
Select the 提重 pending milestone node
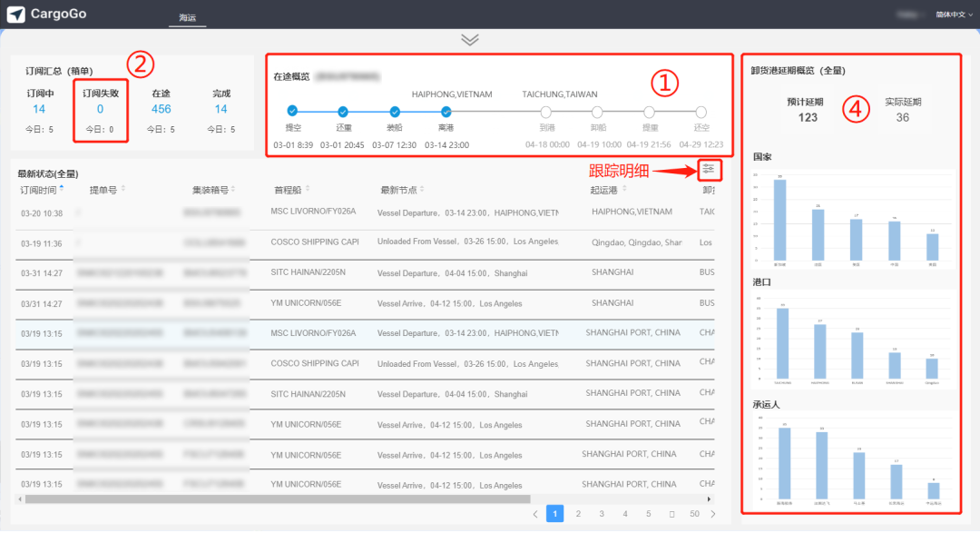(650, 112)
